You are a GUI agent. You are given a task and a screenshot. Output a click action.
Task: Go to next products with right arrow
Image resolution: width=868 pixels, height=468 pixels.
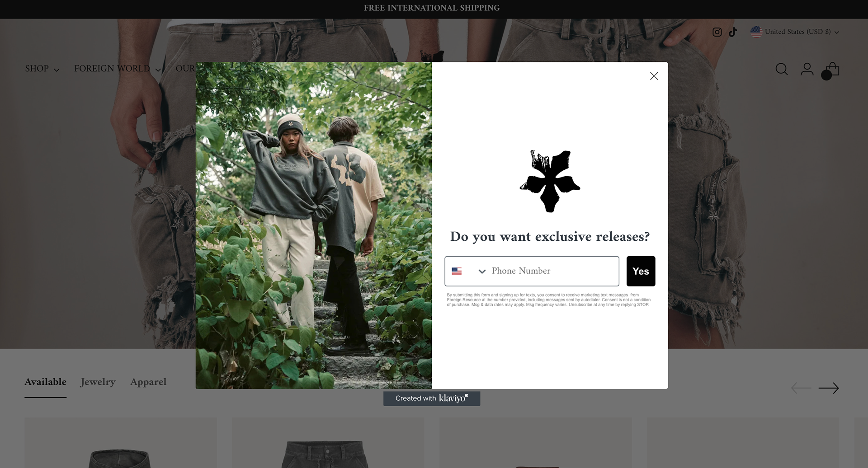click(829, 388)
